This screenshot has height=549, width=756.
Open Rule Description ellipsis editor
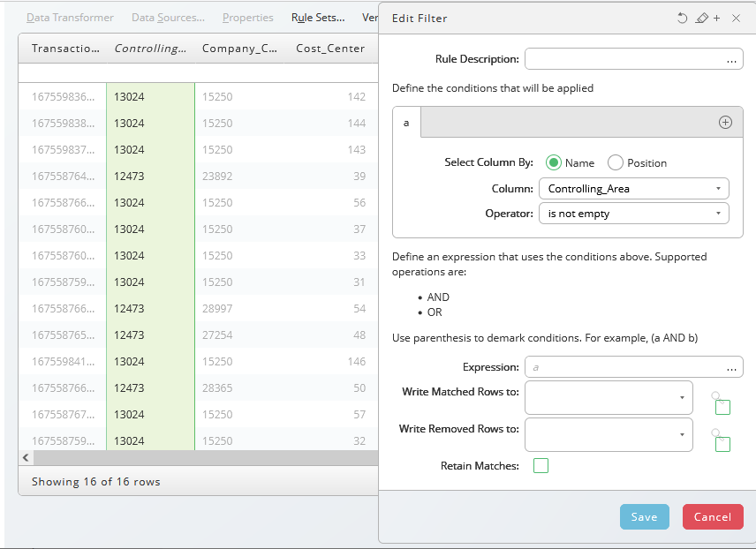pyautogui.click(x=731, y=60)
